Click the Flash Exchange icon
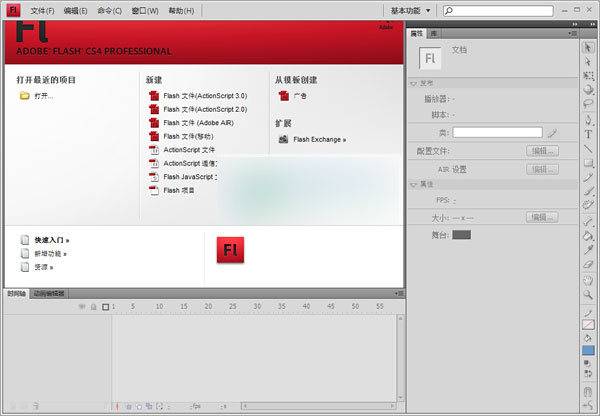 (283, 139)
